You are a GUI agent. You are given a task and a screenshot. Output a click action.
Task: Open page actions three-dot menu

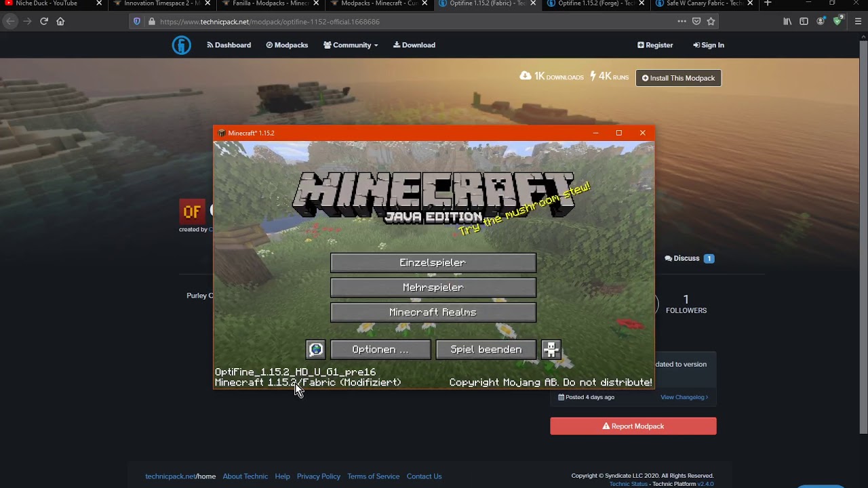tap(682, 21)
